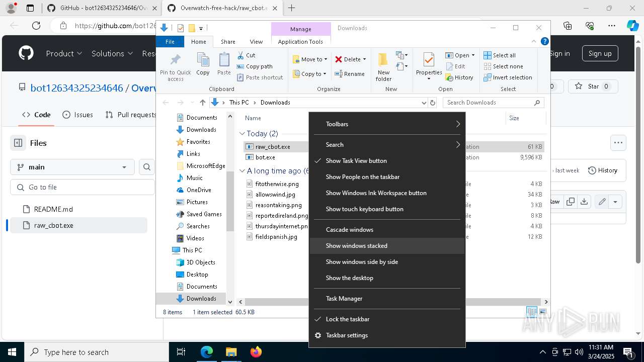Open Taskbar settings
This screenshot has width=644, height=362.
tap(386, 335)
